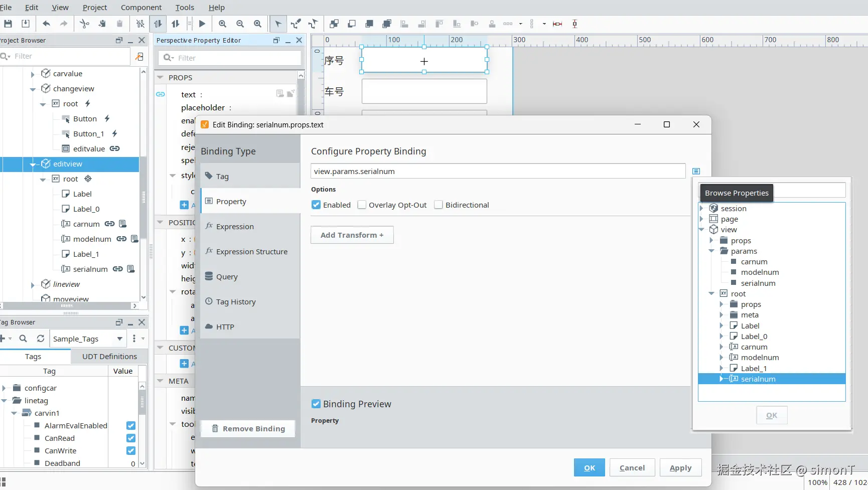Click the Cancel button
Screen dimensions: 868x490
pyautogui.click(x=632, y=467)
